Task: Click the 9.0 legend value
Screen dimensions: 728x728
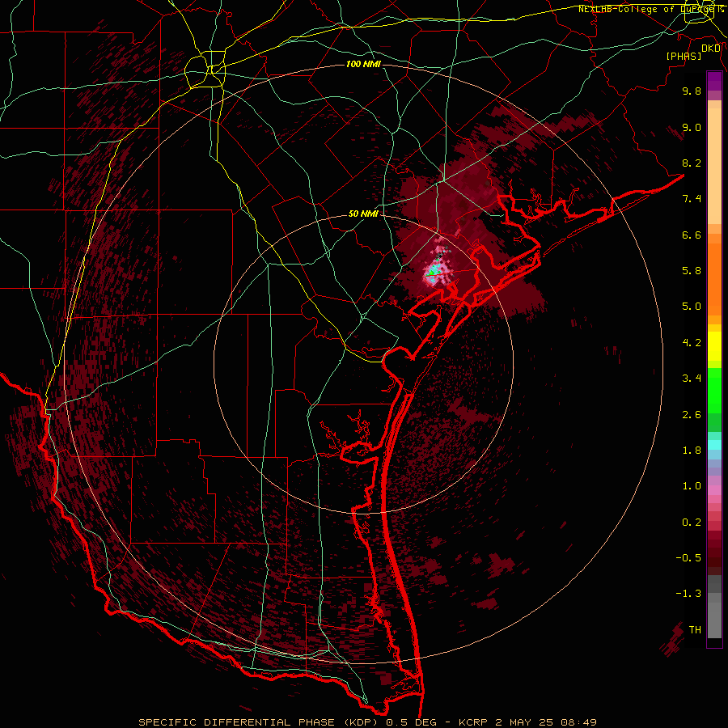Action: click(x=692, y=127)
